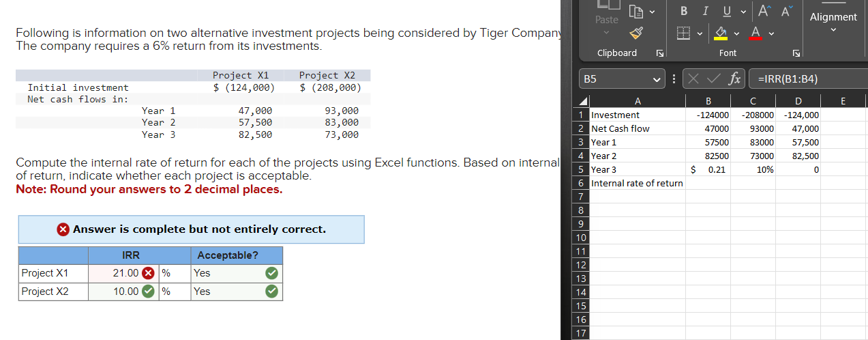
Task: Click the Decrease Font Size icon
Action: click(x=787, y=10)
